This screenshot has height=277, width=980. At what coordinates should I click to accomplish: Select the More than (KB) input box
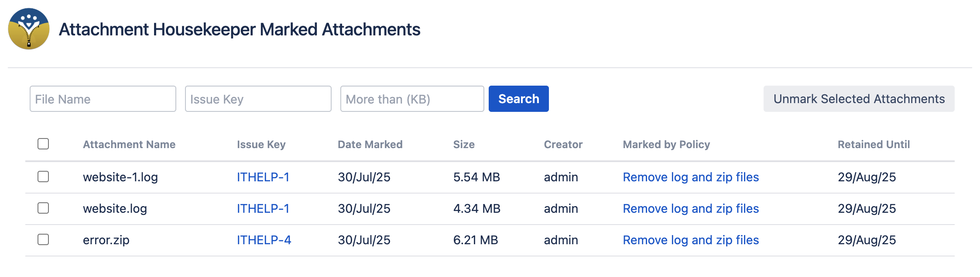coord(412,99)
